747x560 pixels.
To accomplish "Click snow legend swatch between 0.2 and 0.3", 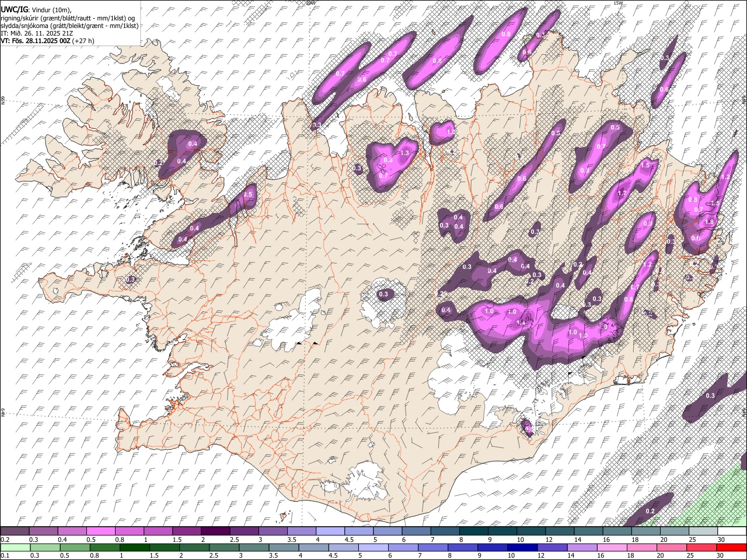I will (15, 531).
